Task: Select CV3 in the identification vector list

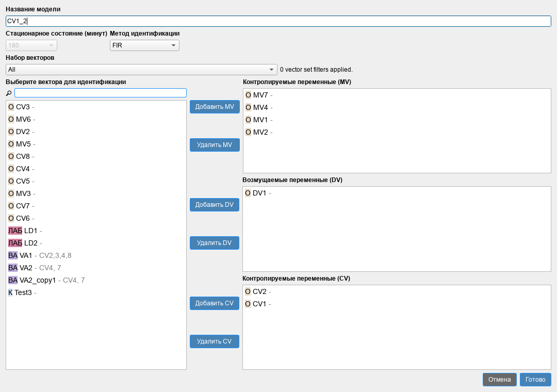Action: [96, 107]
